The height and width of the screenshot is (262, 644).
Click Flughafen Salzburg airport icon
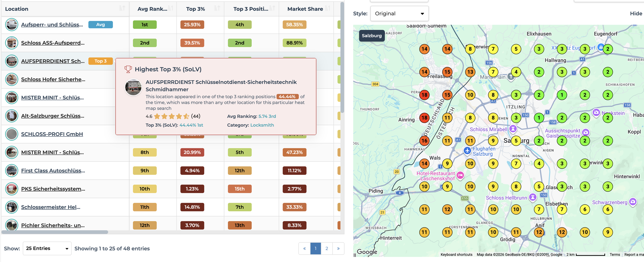tap(467, 151)
